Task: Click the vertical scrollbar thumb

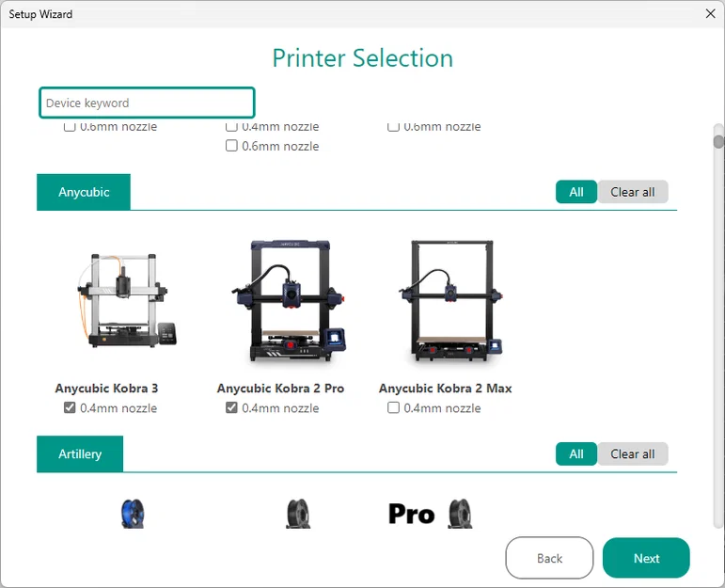Action: (718, 141)
